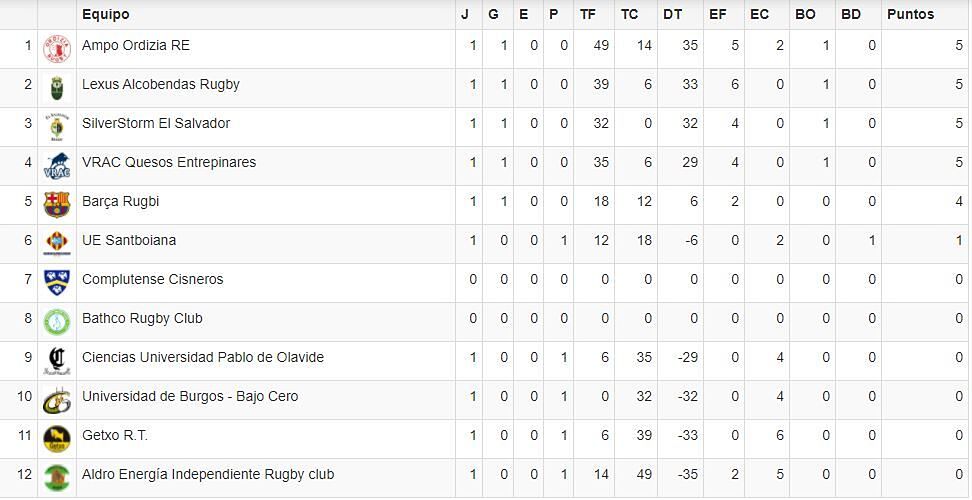Click the Universidad de Burgos logo
This screenshot has width=972, height=500.
(57, 399)
